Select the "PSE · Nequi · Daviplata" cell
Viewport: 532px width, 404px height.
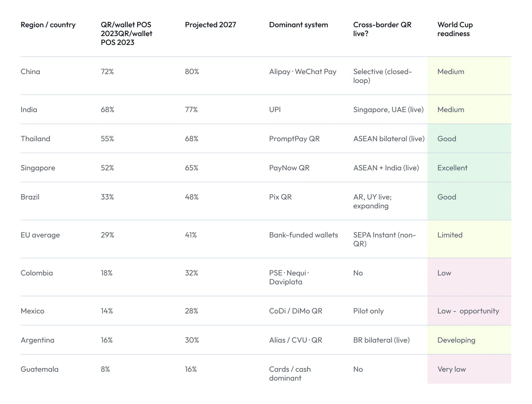[289, 277]
